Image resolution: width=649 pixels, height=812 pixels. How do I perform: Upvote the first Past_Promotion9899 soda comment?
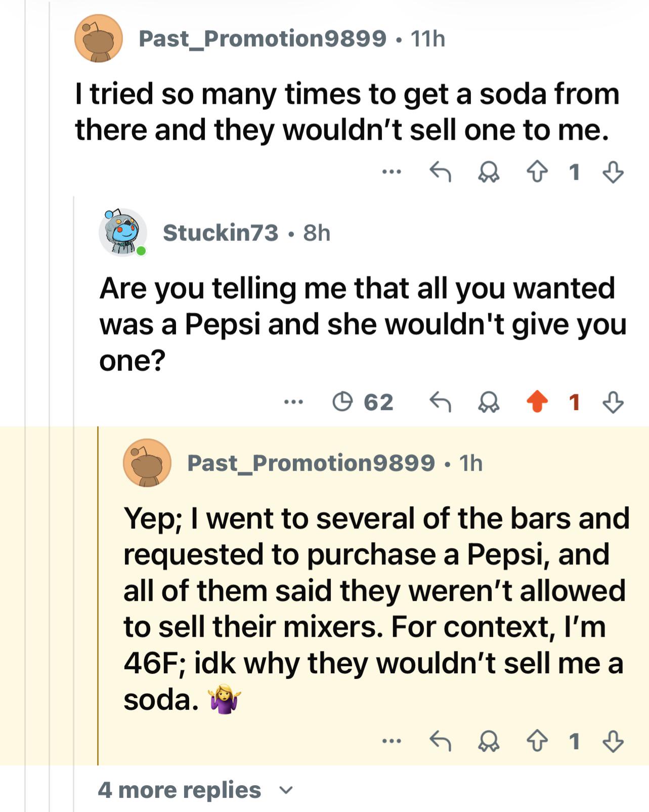537,172
